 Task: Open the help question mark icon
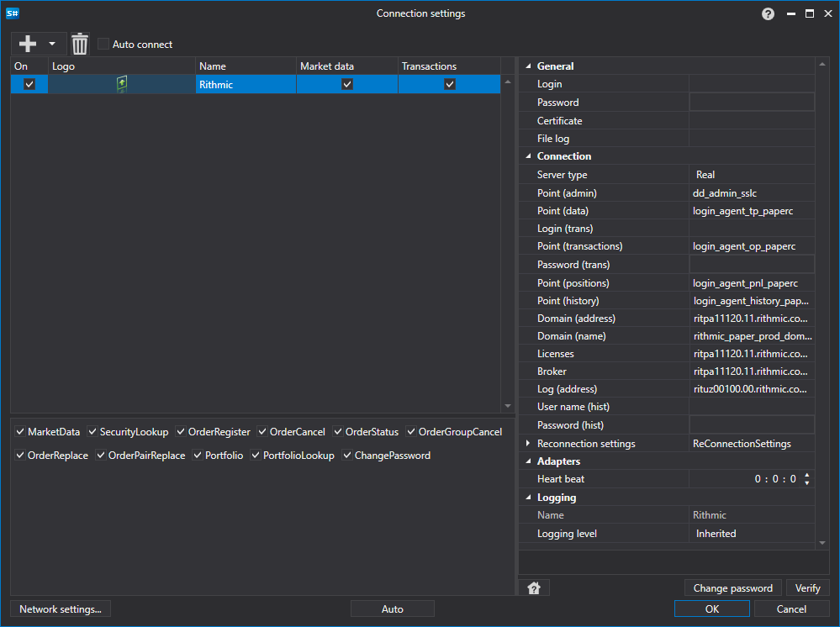click(768, 14)
